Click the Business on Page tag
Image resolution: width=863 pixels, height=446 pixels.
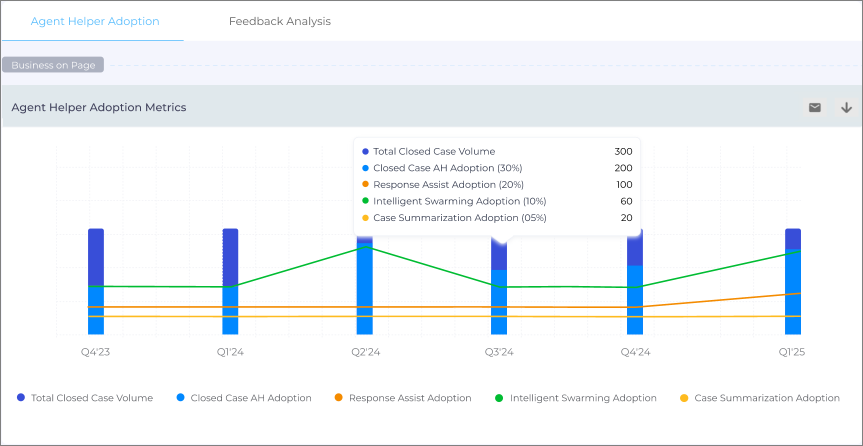click(x=53, y=65)
